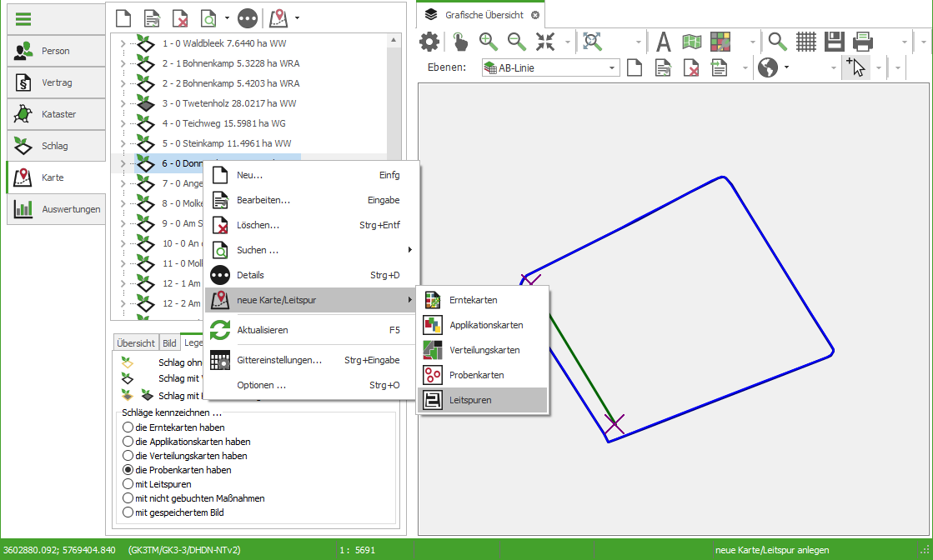This screenshot has height=560, width=933.
Task: Select 'mit gespeichertem Bild' radio option
Action: tap(128, 512)
